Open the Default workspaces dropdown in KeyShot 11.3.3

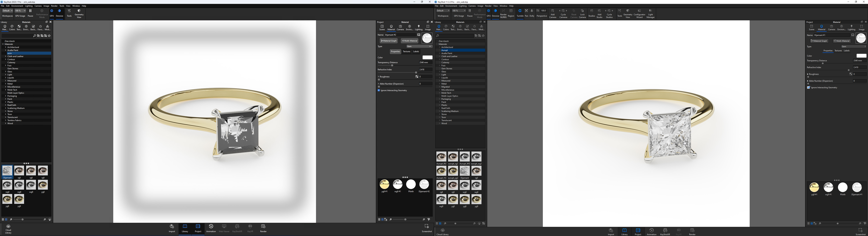point(443,11)
